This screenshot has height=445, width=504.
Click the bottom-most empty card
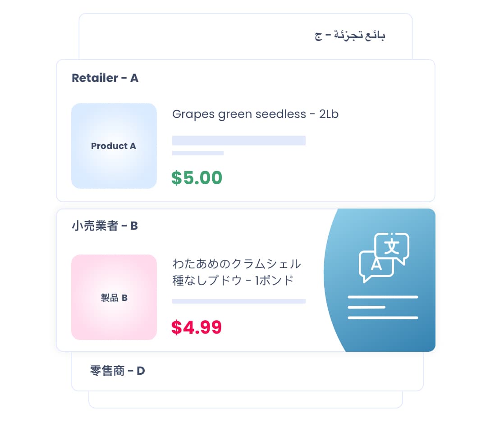(245, 400)
